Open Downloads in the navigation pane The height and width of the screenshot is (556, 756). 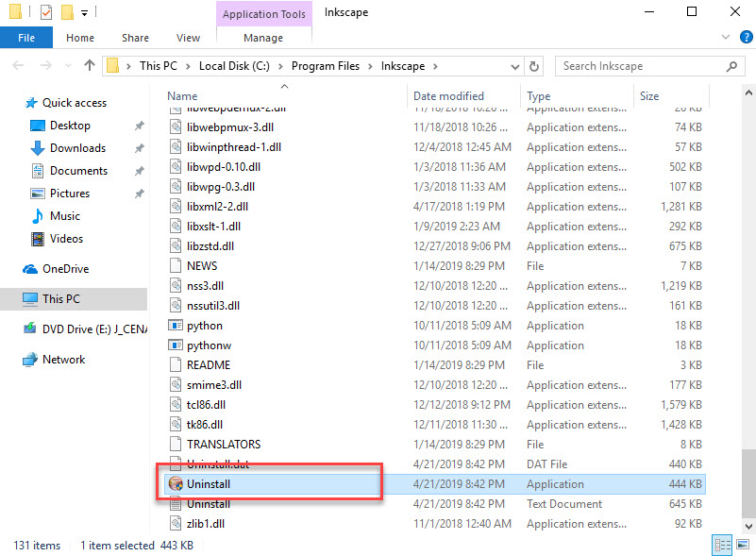[x=77, y=148]
